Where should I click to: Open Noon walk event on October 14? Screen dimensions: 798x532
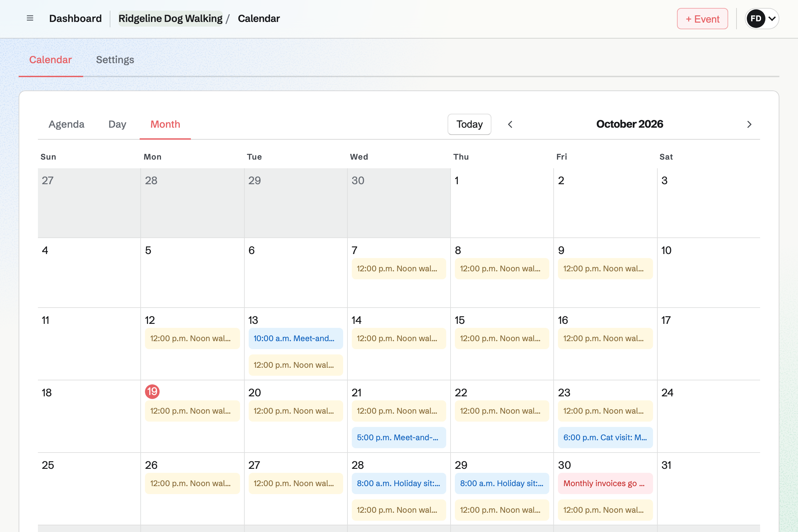click(399, 338)
